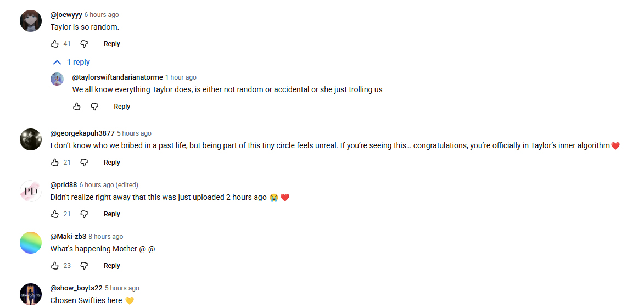Like the comment by @Maki-zb3
The image size is (644, 308).
(54, 266)
